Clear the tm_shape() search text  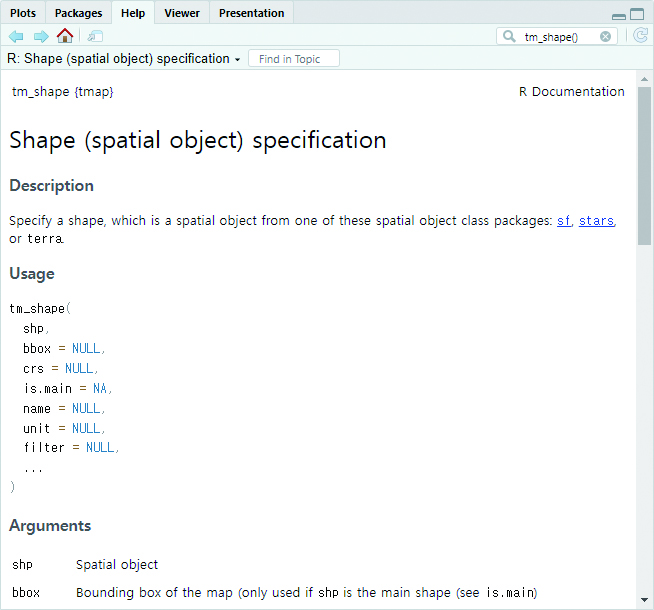point(606,36)
